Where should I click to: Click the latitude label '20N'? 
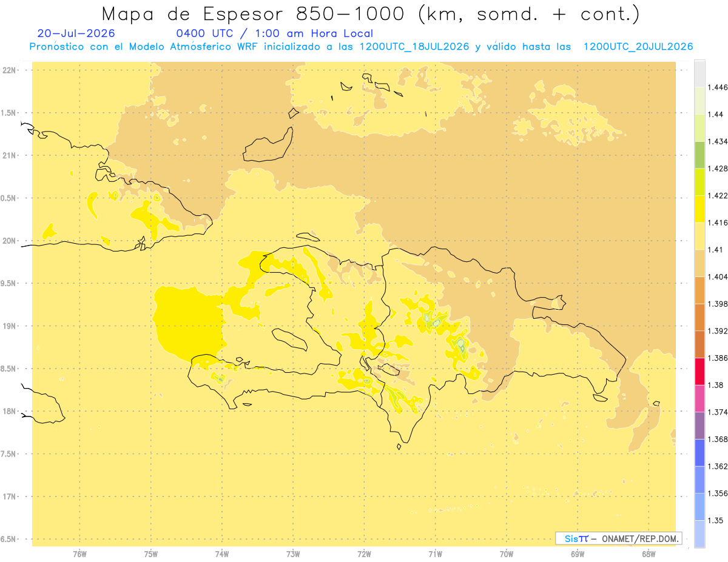(x=9, y=241)
